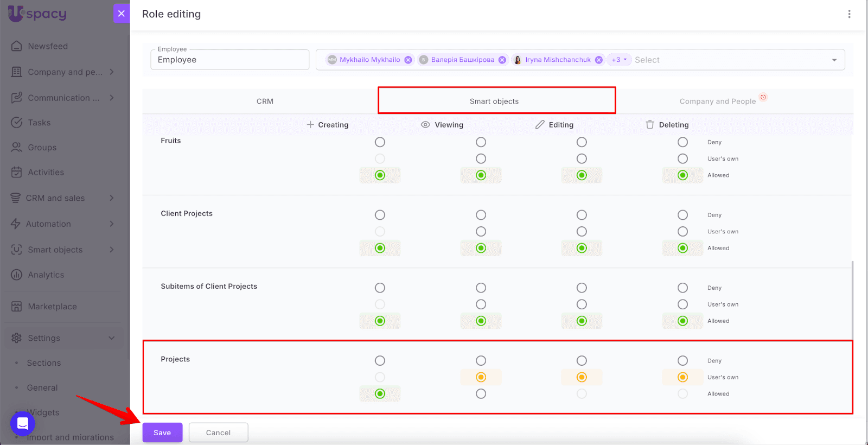Click the Newsfeed home icon in sidebar
Viewport: 868px width, 445px height.
17,46
